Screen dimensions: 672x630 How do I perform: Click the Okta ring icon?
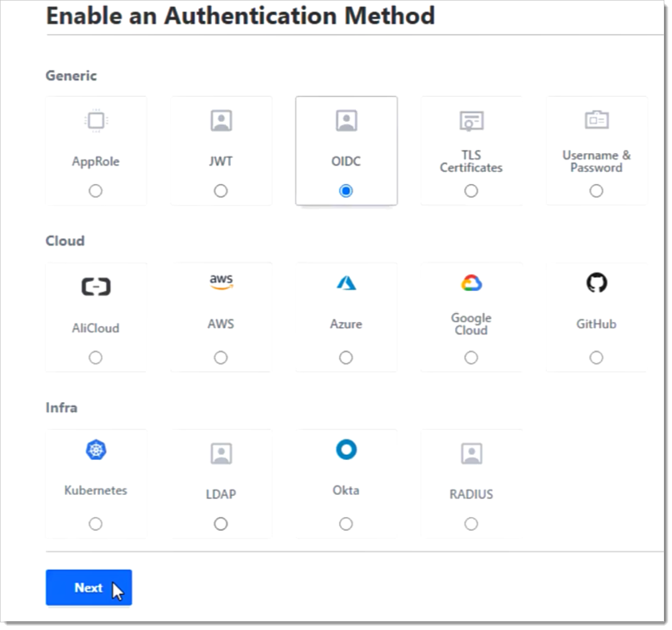pos(347,449)
